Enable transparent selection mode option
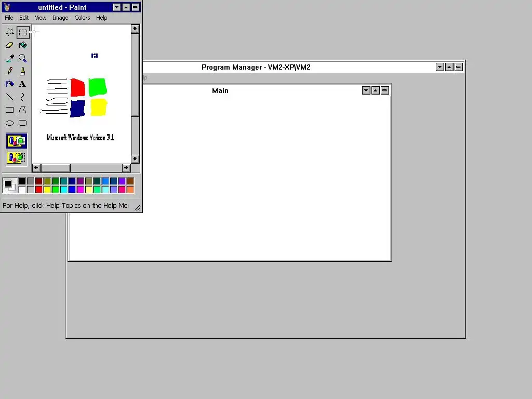 click(x=16, y=158)
